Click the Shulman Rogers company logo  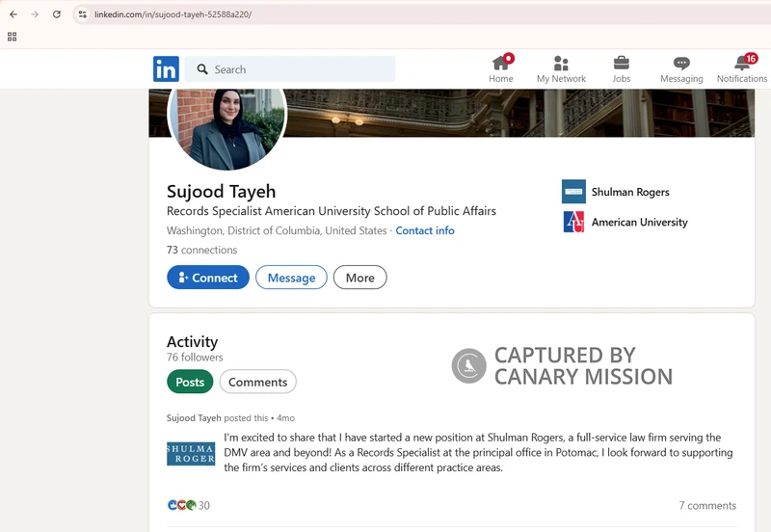pos(573,192)
